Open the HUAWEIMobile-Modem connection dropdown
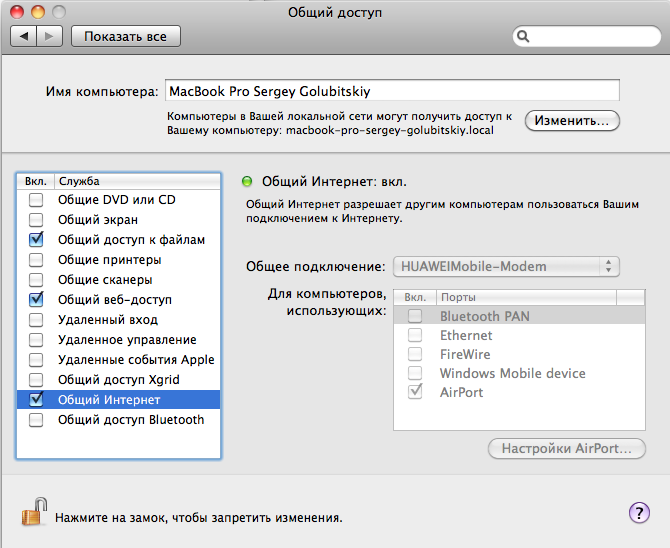This screenshot has height=548, width=670. coord(506,266)
